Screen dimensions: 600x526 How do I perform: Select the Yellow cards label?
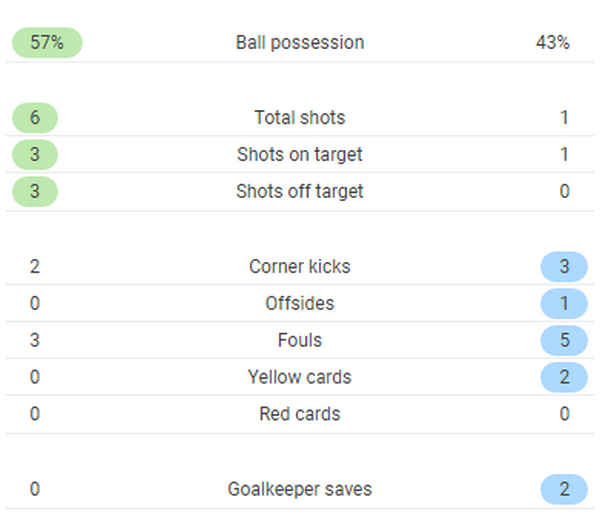(300, 378)
